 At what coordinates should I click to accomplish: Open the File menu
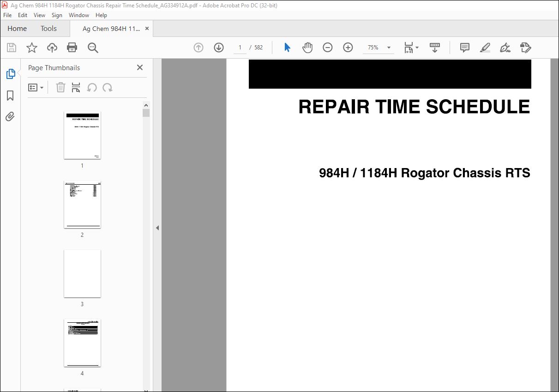7,15
